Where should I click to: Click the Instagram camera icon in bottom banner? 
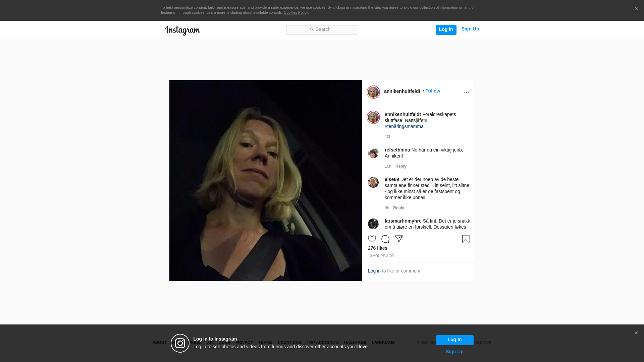pyautogui.click(x=180, y=343)
